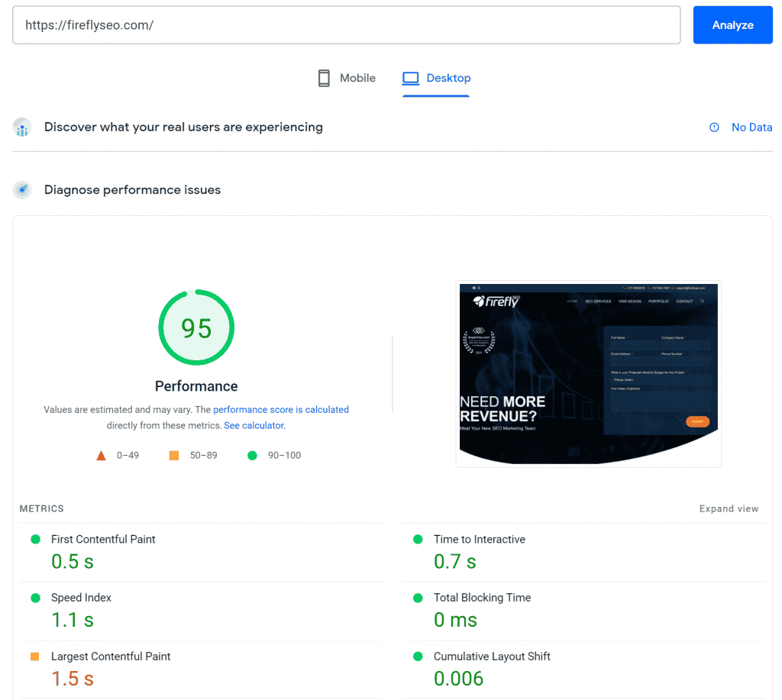Click the First Contentful Paint green indicator

click(35, 539)
